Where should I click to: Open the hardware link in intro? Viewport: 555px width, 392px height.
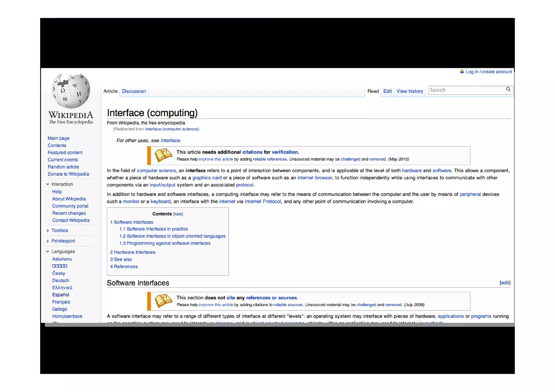tap(412, 170)
